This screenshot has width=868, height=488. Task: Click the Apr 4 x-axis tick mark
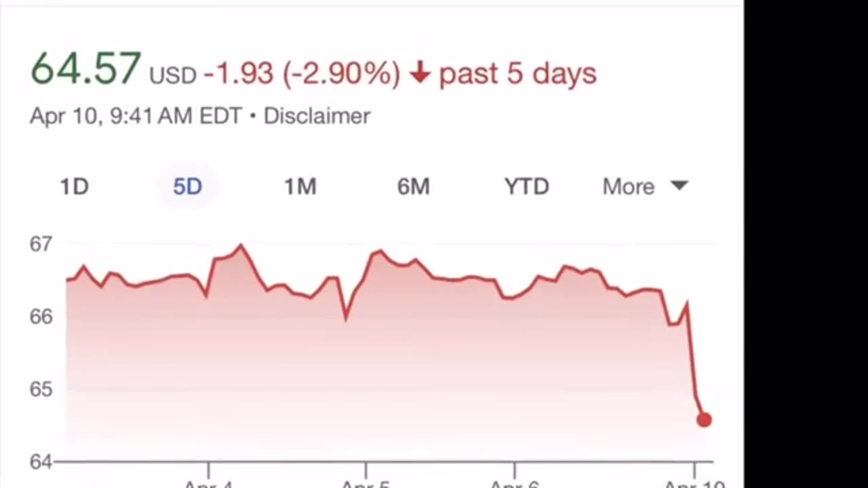tap(208, 469)
